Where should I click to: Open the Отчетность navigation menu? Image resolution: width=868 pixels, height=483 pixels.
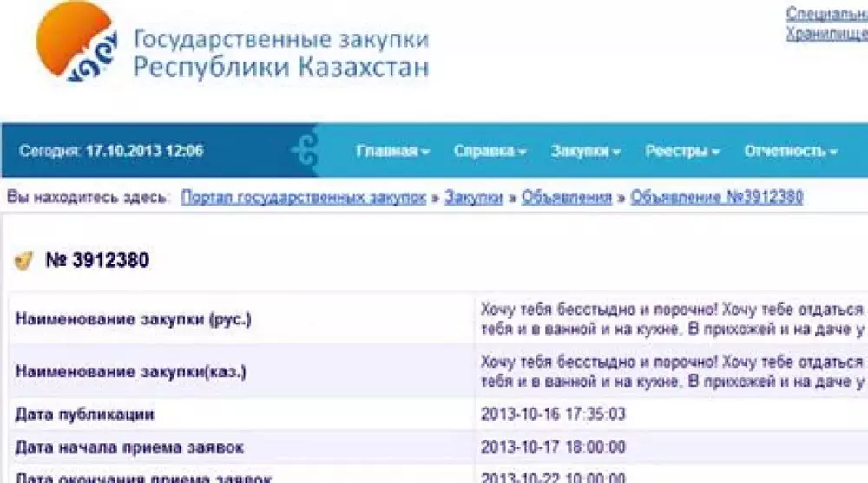[790, 151]
